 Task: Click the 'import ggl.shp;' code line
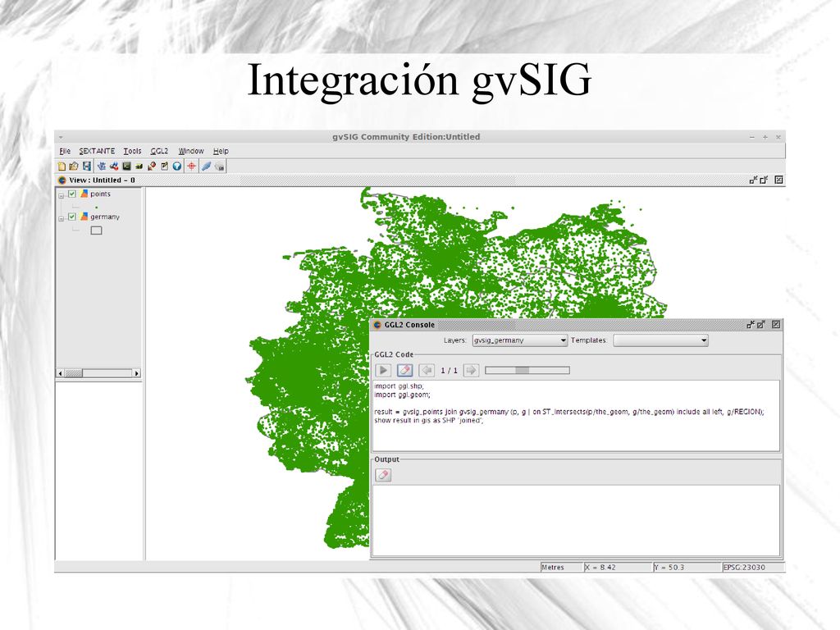click(x=399, y=386)
